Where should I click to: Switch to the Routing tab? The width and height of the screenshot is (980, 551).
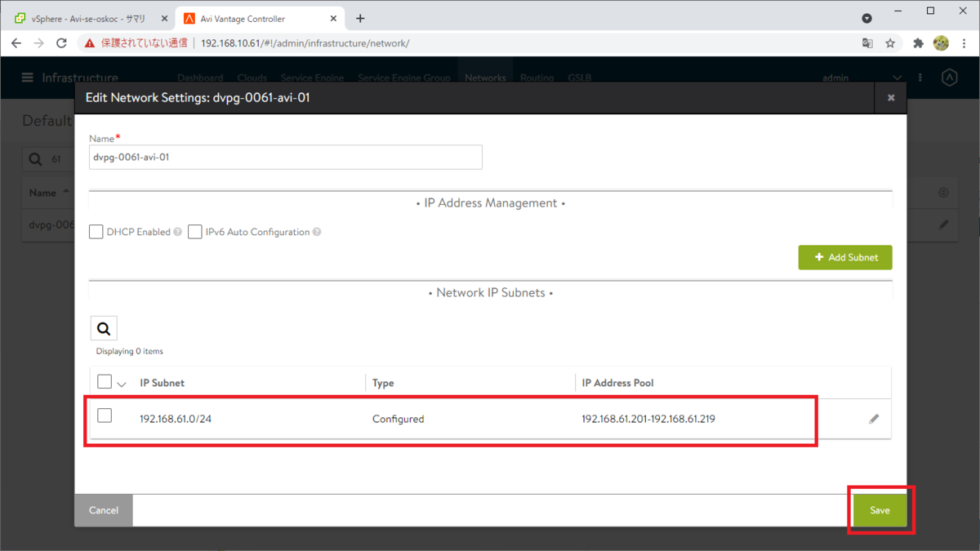pos(537,78)
